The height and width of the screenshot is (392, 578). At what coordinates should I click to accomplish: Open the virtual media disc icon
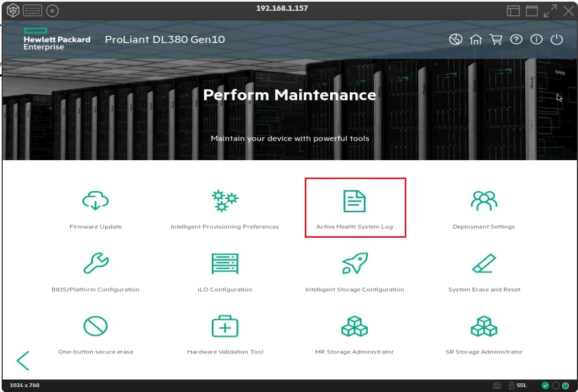[52, 11]
